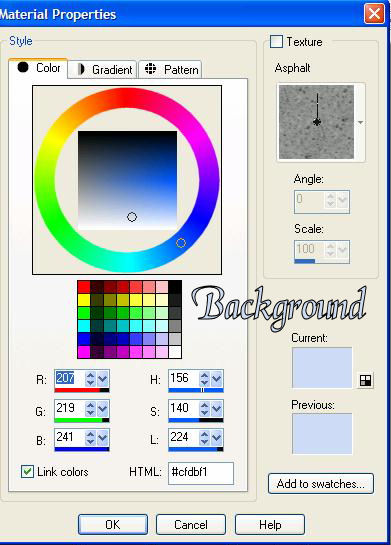Expand the Asphalt texture picker arrow
Image resolution: width=391 pixels, height=545 pixels.
pyautogui.click(x=360, y=122)
